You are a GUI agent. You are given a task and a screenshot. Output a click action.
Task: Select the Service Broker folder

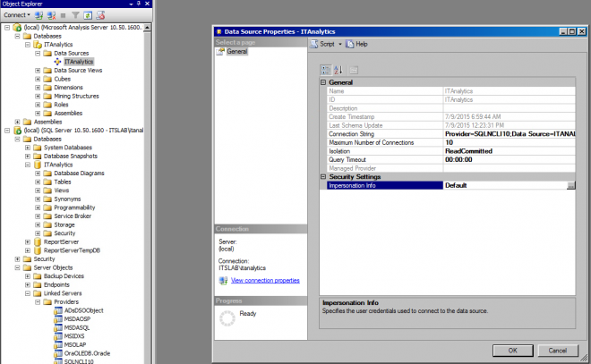pyautogui.click(x=73, y=216)
